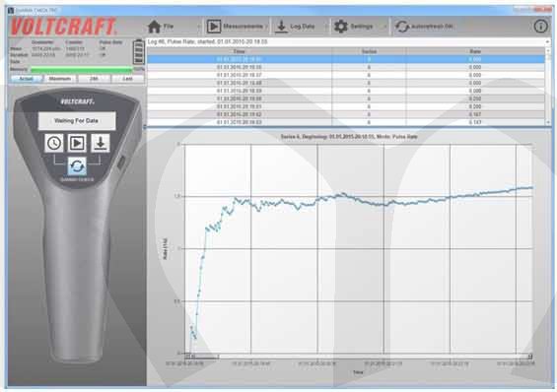Click the Last button
Image resolution: width=557 pixels, height=392 pixels.
coord(128,79)
